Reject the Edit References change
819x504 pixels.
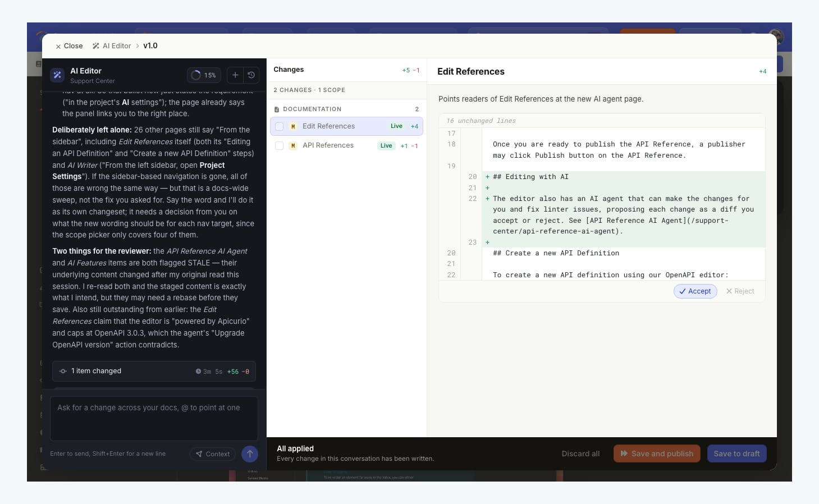pos(740,291)
